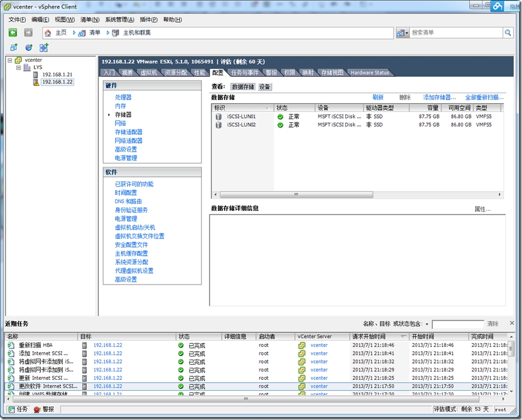The width and height of the screenshot is (522, 420).
Task: Click completed status icon for 更改软件 Internet SCSI task
Action: [181, 386]
